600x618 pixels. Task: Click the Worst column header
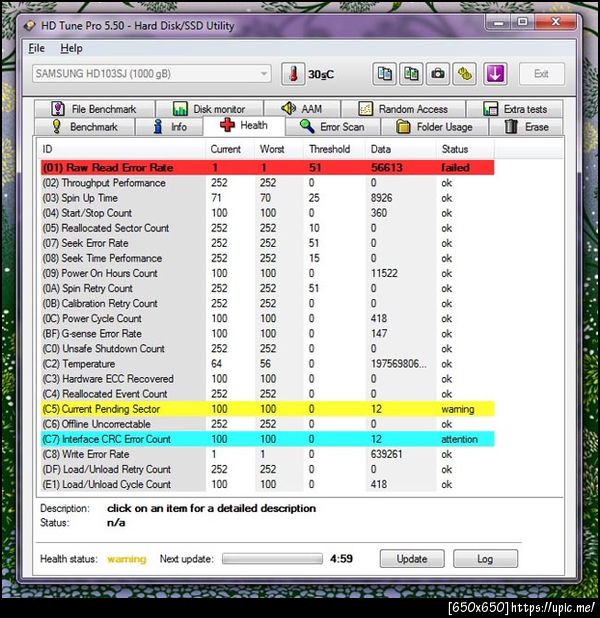coord(279,149)
